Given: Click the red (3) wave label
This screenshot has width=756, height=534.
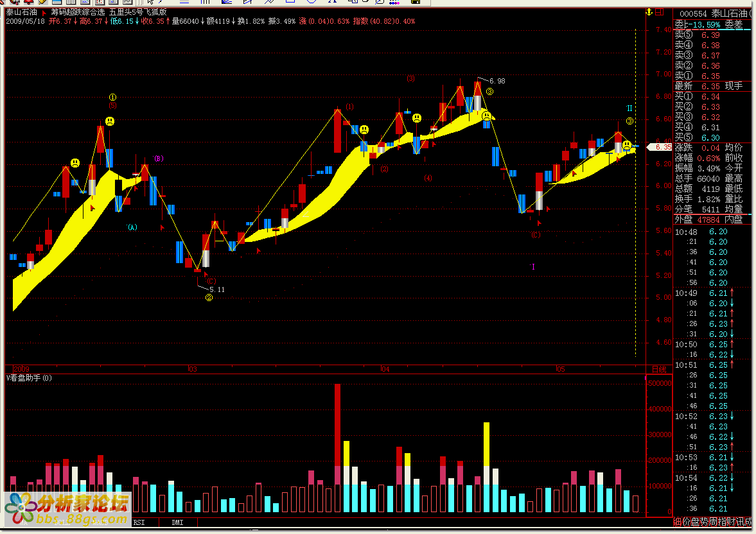Looking at the screenshot, I should click(x=410, y=78).
